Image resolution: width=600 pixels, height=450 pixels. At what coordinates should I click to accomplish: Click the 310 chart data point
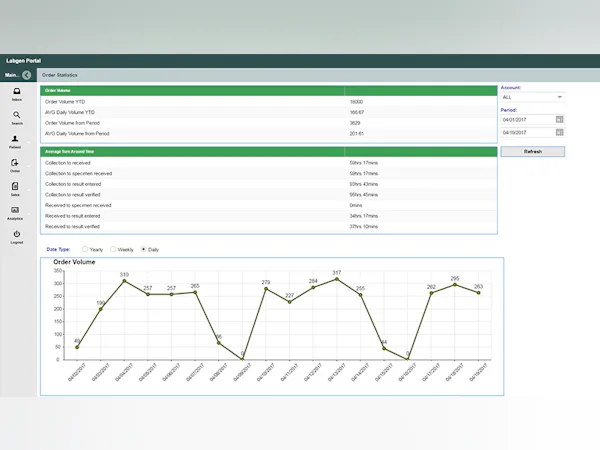124,280
